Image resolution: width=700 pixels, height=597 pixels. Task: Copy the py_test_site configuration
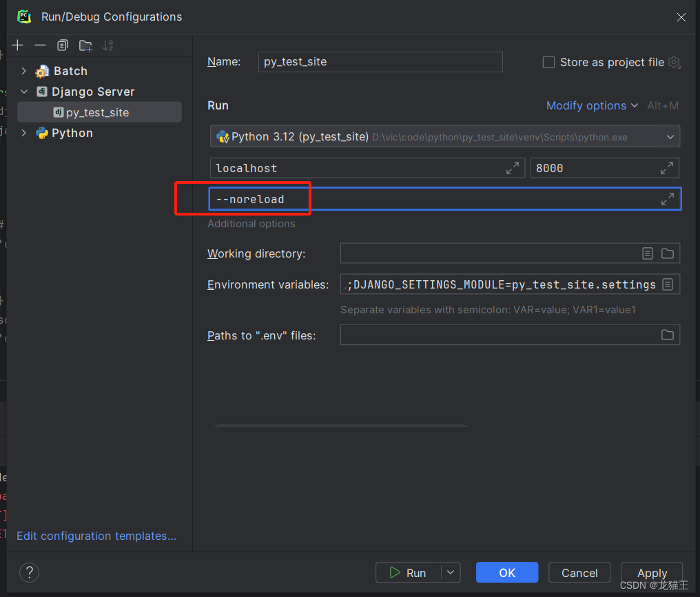pos(62,45)
